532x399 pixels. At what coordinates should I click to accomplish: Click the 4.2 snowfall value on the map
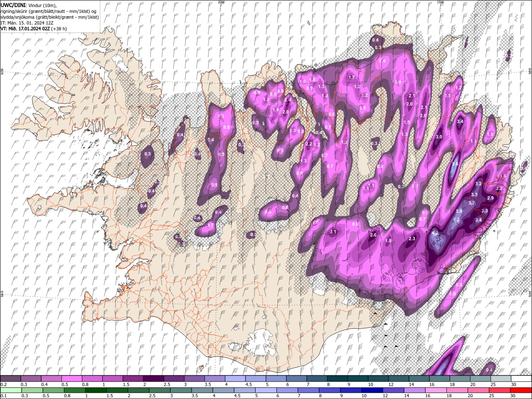(x=435, y=233)
